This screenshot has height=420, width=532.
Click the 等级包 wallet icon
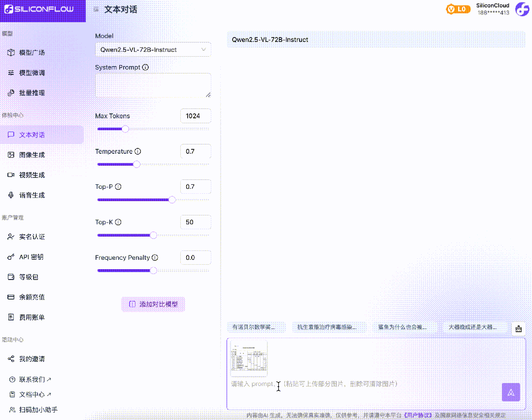click(x=11, y=277)
